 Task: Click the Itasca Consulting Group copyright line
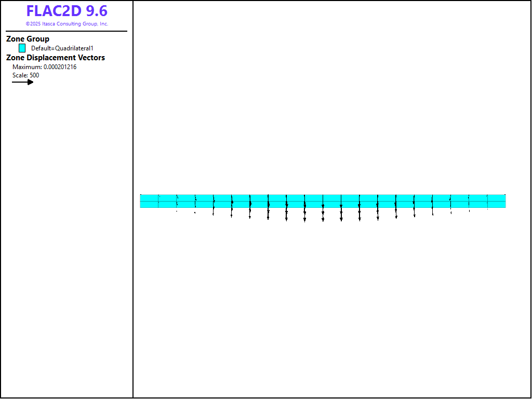(x=66, y=24)
